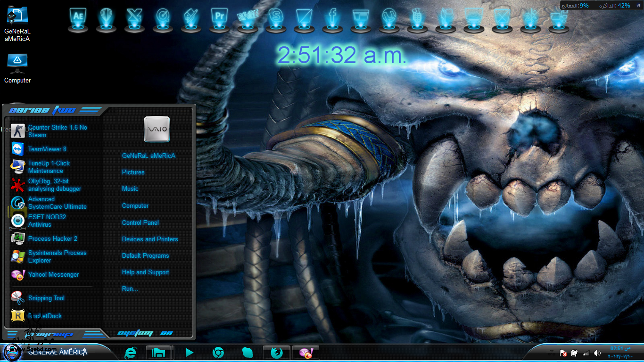Open TeamViewer 8 from Start menu
This screenshot has width=644, height=362.
(x=47, y=149)
